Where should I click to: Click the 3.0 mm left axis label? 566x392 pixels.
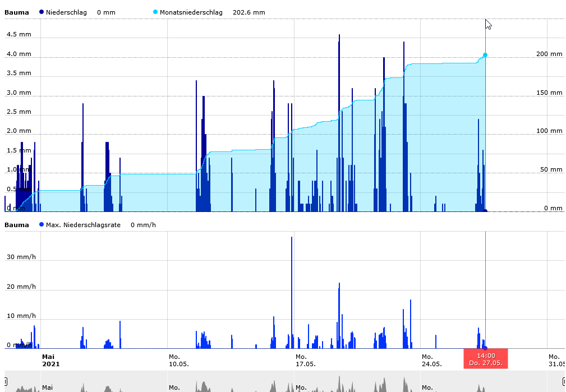tap(19, 93)
